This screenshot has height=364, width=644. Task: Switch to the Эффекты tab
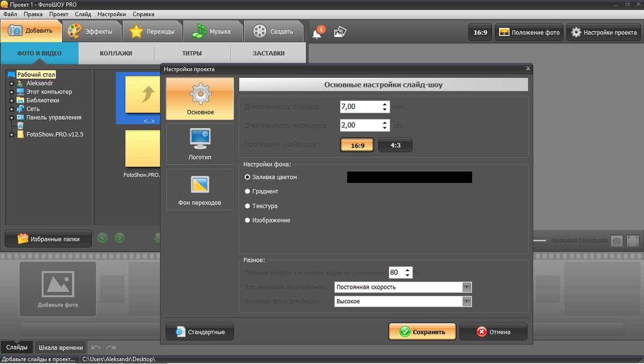(x=92, y=31)
